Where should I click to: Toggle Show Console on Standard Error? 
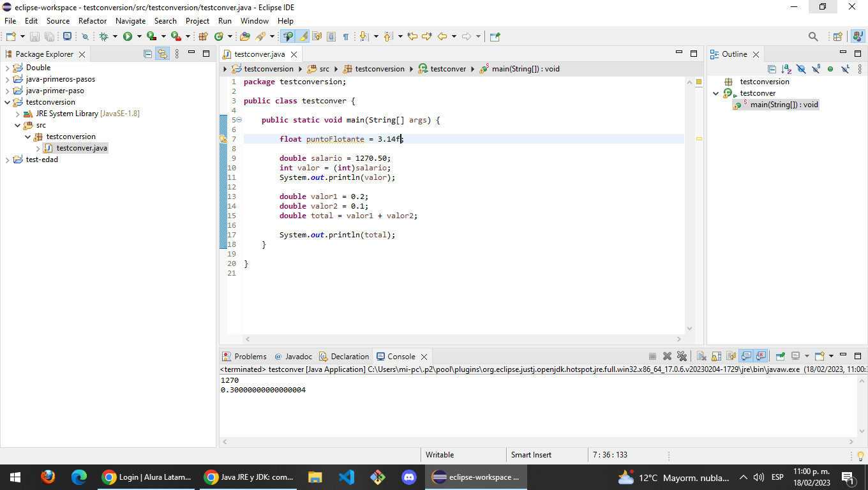click(760, 356)
